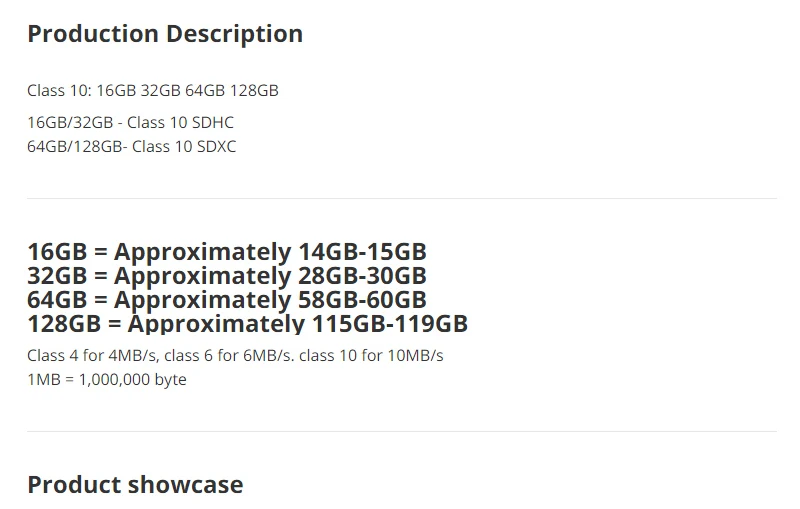Click the divider line above Product showcase
Image resolution: width=800 pixels, height=509 pixels.
[402, 431]
